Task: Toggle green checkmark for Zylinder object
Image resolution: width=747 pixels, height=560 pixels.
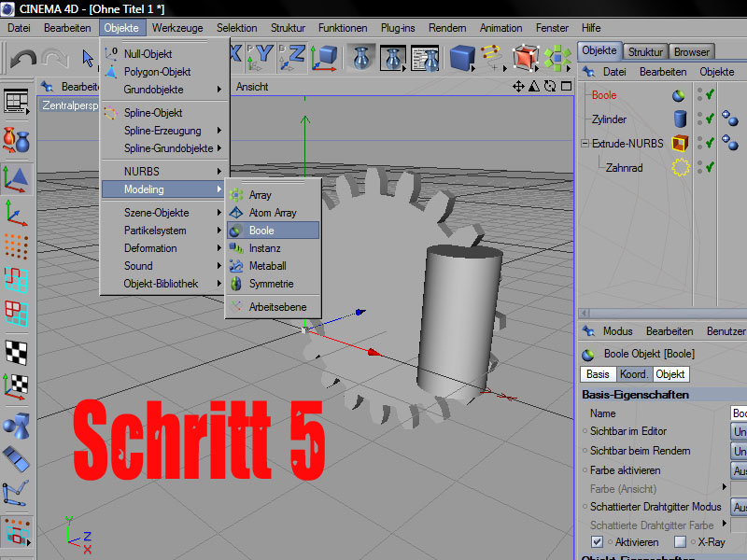Action: click(x=710, y=119)
